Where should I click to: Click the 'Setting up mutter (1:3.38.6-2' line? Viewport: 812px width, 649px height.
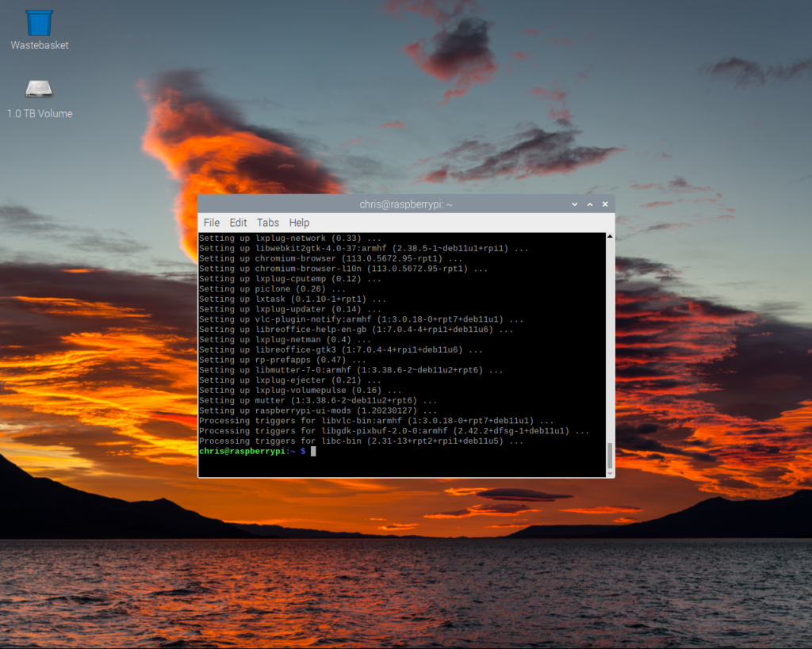318,401
